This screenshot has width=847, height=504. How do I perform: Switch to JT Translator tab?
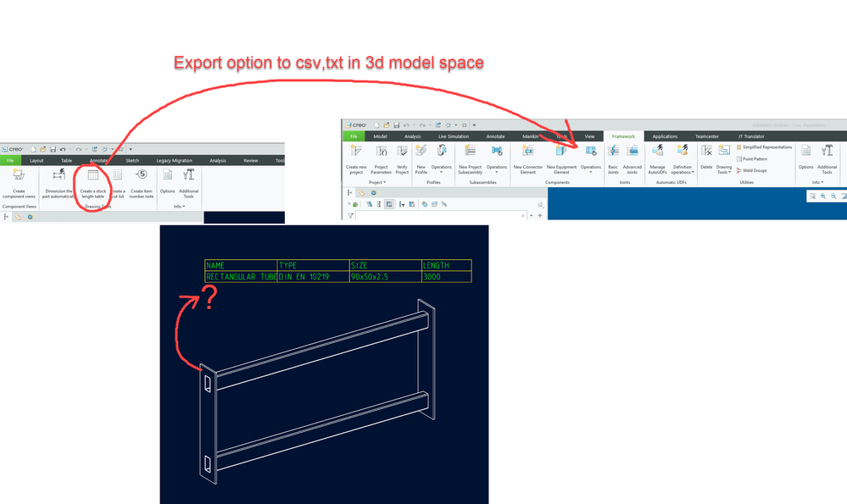(x=751, y=136)
